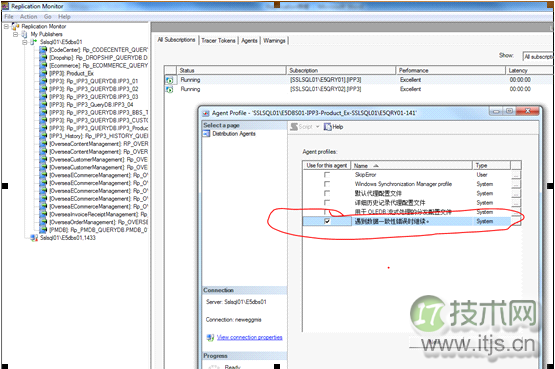Sort subscriptions by the Performance column header
This screenshot has height=369, width=555.
pyautogui.click(x=450, y=70)
